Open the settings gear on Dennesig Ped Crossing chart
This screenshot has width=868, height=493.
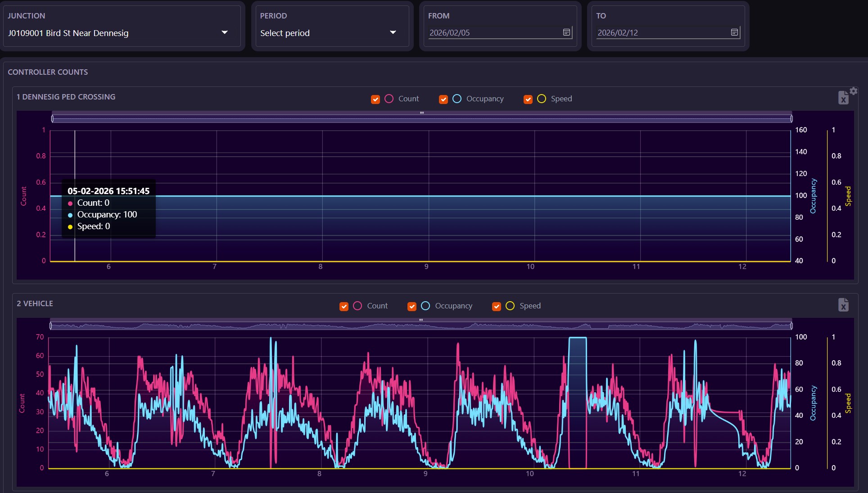coord(854,90)
